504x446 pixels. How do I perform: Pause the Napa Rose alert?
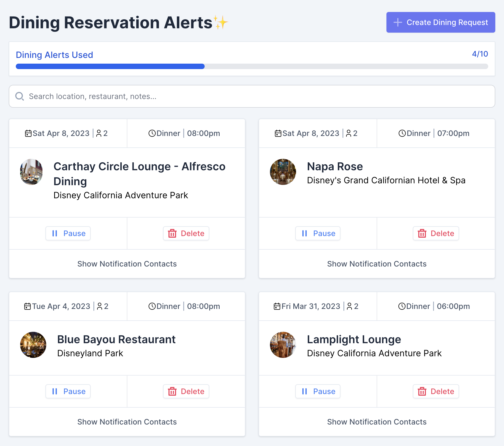coord(318,233)
